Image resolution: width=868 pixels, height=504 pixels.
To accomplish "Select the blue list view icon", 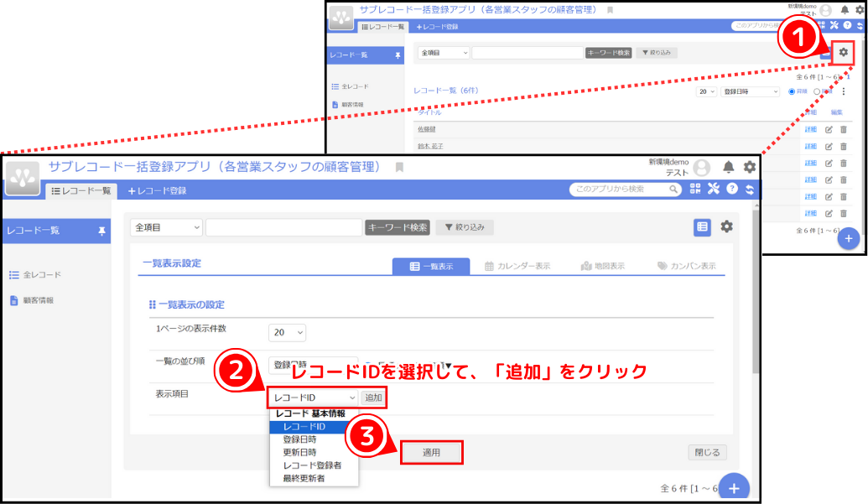I will point(701,226).
